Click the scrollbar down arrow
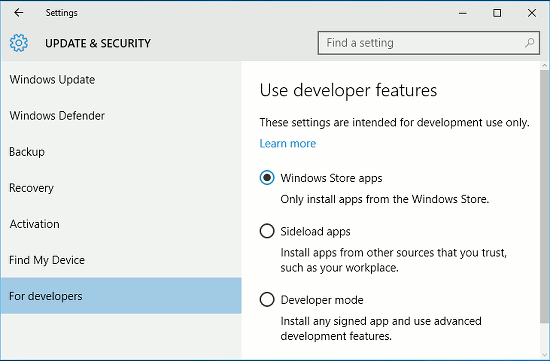This screenshot has height=361, width=550. coord(544,355)
